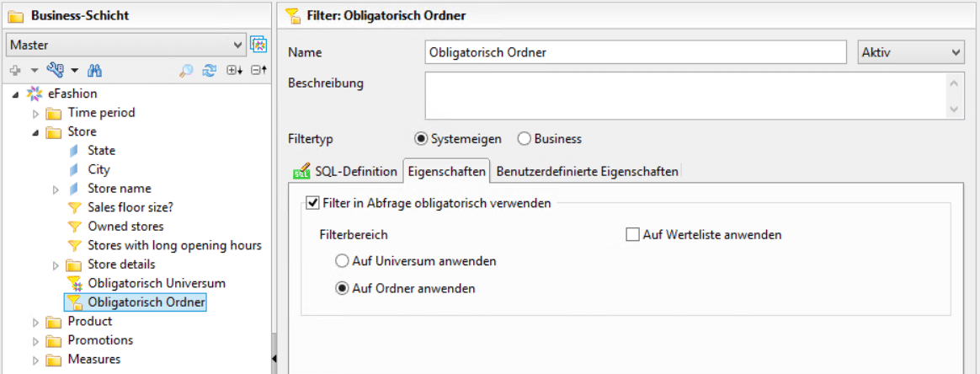Viewport: 980px width, 374px height.
Task: Click the Product folder icon
Action: point(54,322)
